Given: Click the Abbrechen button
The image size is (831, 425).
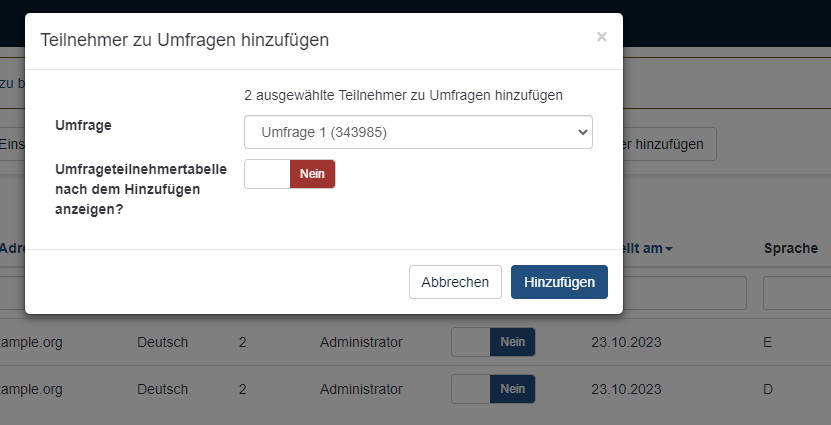Looking at the screenshot, I should (455, 282).
